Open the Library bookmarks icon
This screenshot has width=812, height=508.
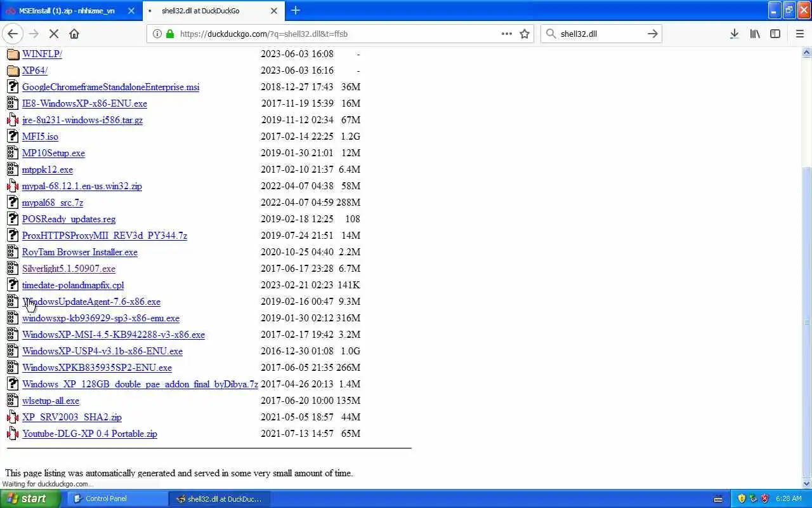755,34
